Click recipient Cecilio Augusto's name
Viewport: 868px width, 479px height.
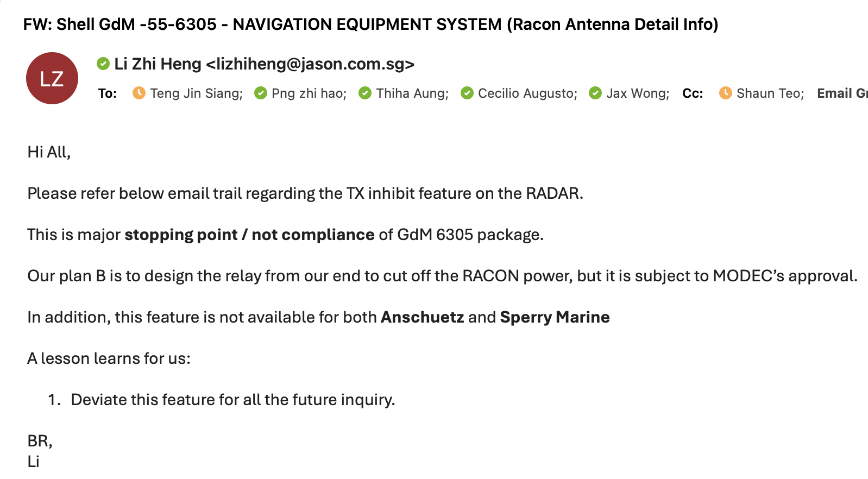pyautogui.click(x=527, y=93)
